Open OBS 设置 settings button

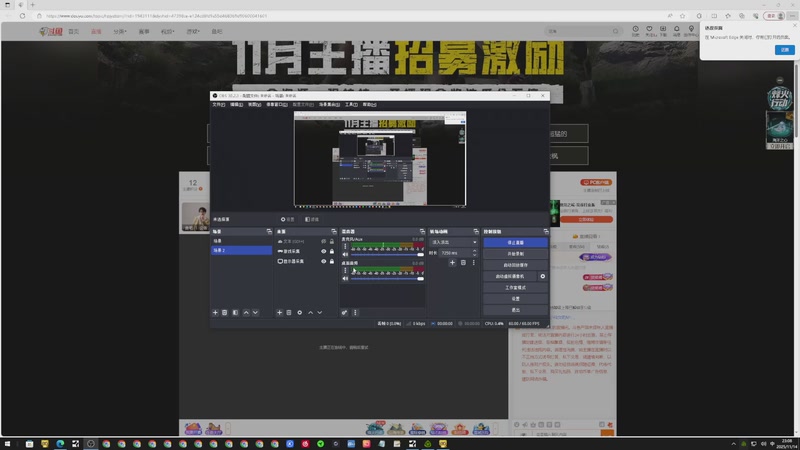515,298
